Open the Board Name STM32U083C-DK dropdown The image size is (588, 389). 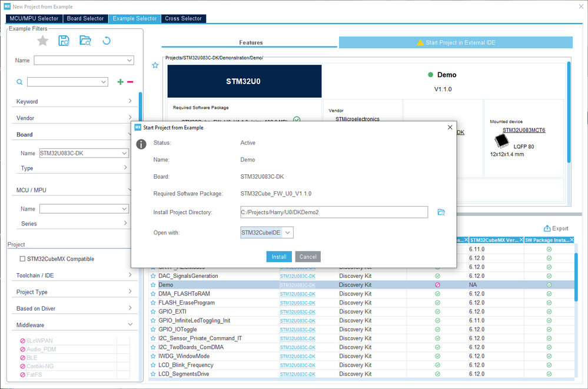click(124, 153)
